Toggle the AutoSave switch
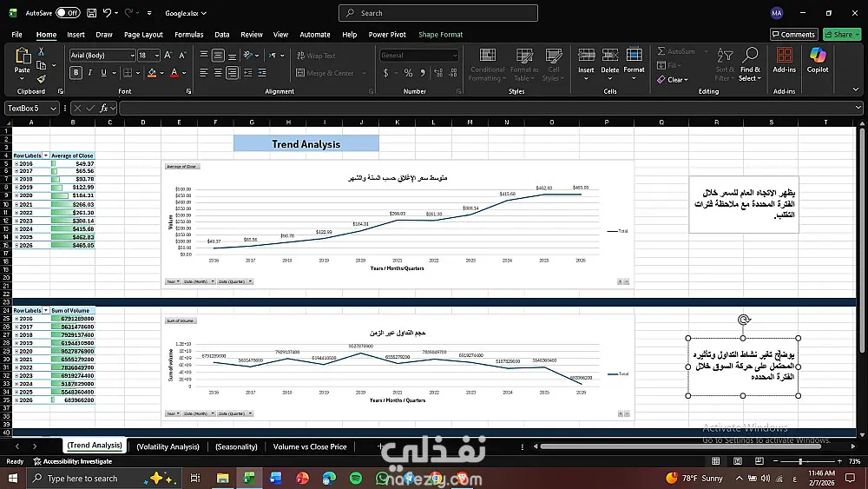 click(x=68, y=13)
